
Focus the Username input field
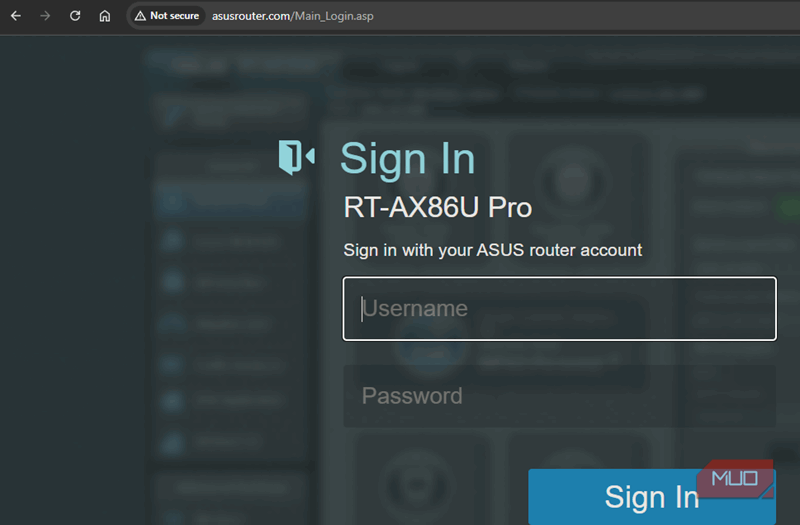560,309
